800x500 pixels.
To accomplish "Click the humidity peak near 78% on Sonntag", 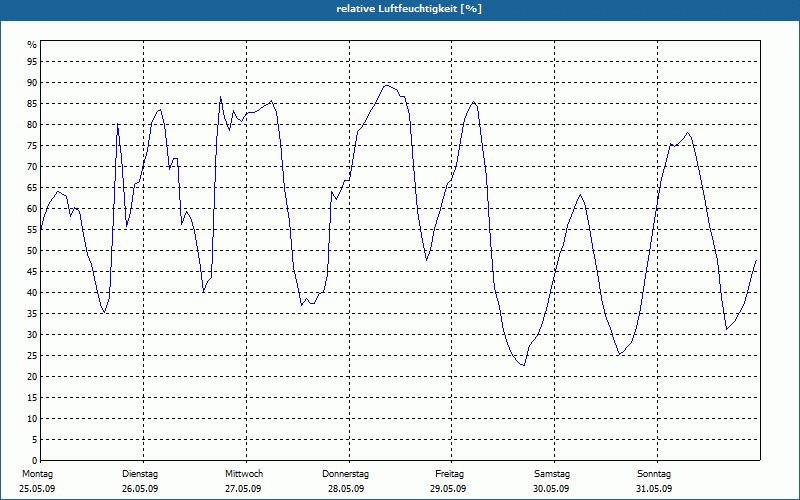I will [x=688, y=133].
